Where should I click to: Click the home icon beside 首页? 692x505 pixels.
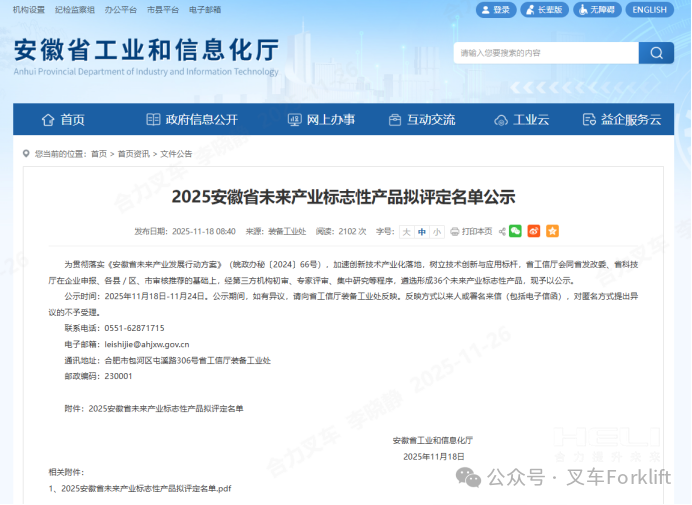coord(47,120)
